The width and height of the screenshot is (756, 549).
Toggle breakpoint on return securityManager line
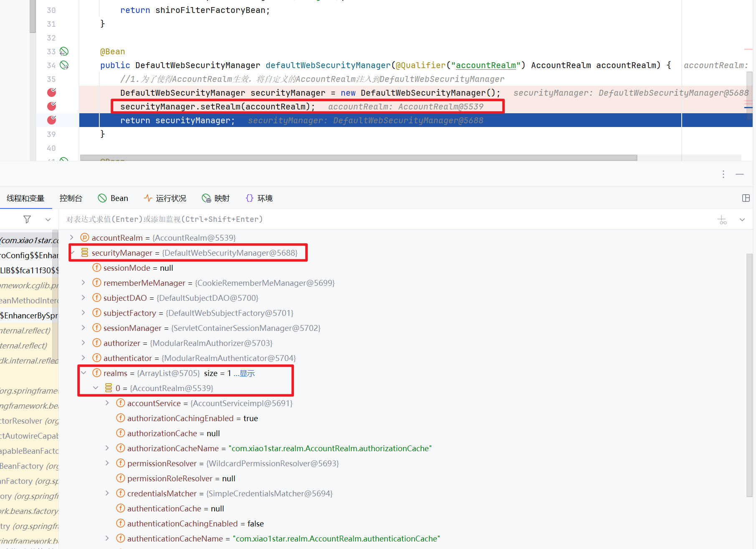click(52, 120)
